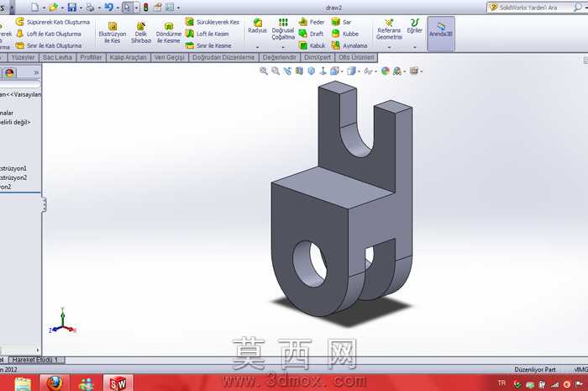Start Doğrusal Çoğaltma linear pattern
The width and height of the screenshot is (588, 391).
point(283,29)
